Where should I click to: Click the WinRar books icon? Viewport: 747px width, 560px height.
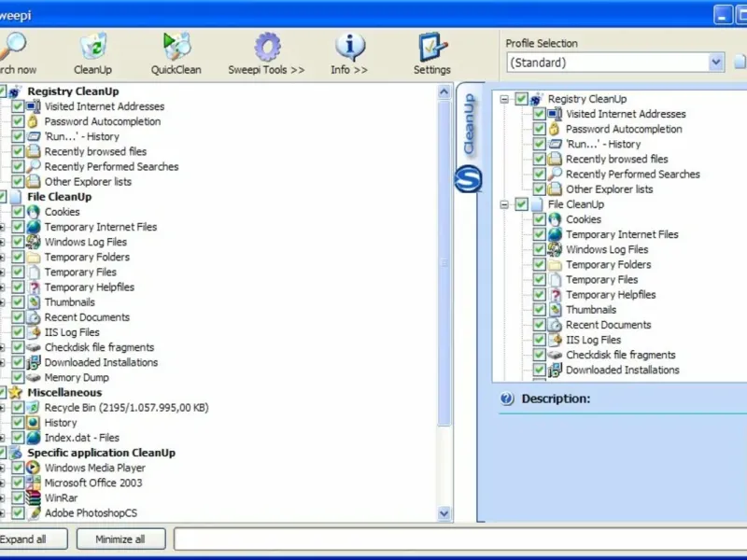(x=33, y=498)
